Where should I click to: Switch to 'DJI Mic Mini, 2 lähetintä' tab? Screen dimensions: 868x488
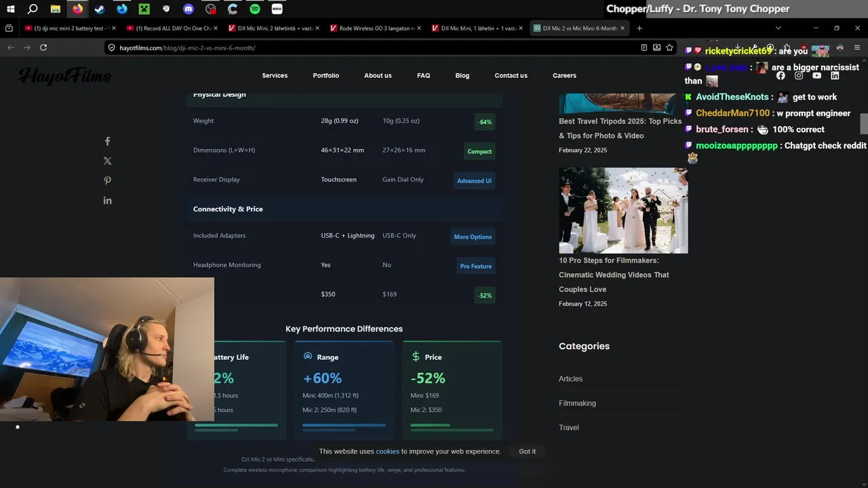pos(274,28)
